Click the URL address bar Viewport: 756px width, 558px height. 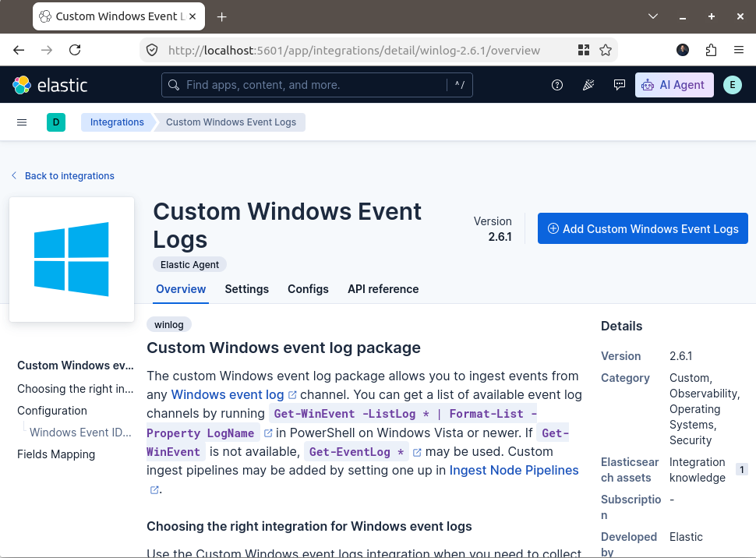pos(354,50)
